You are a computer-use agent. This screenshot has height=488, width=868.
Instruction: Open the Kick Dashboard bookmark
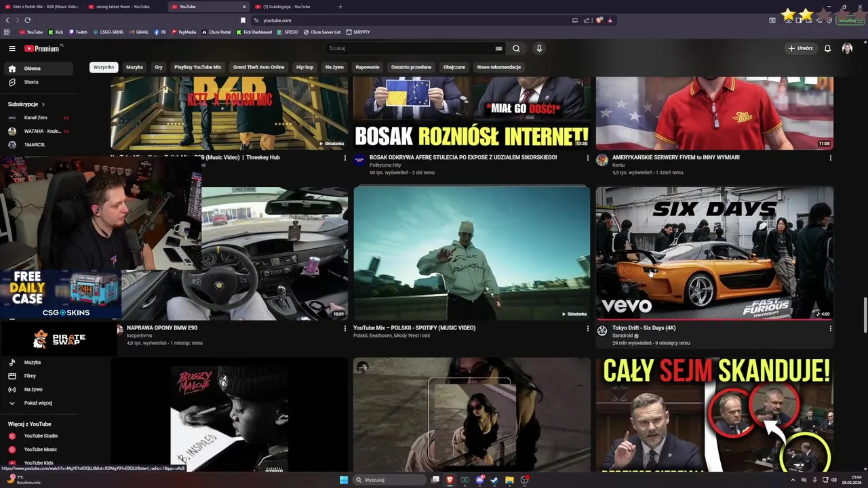[x=254, y=32]
